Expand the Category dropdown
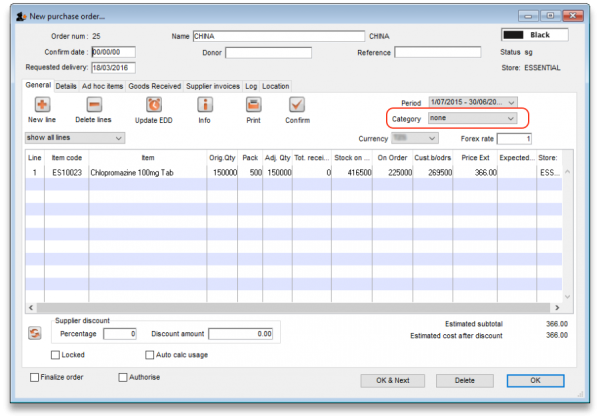The height and width of the screenshot is (419, 600). point(472,118)
